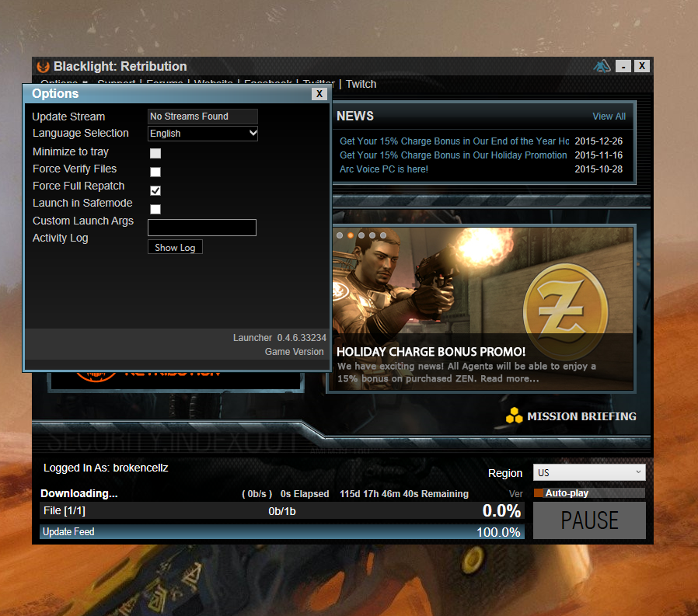Image resolution: width=698 pixels, height=616 pixels.
Task: Select the third carousel dot
Action: (361, 235)
